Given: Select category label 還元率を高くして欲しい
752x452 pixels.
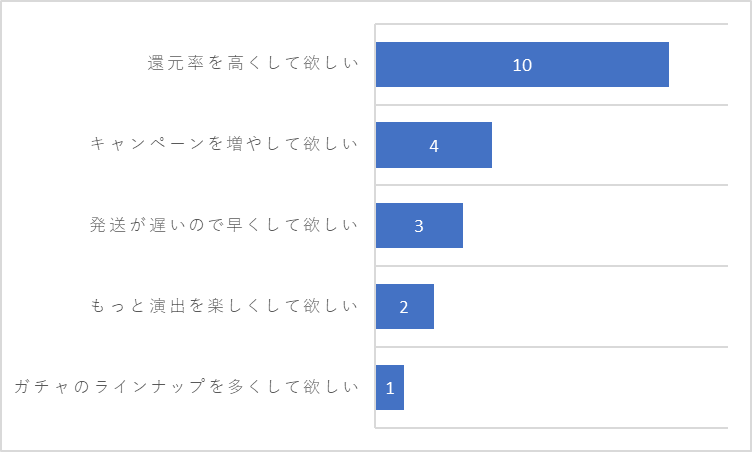Looking at the screenshot, I should (253, 63).
